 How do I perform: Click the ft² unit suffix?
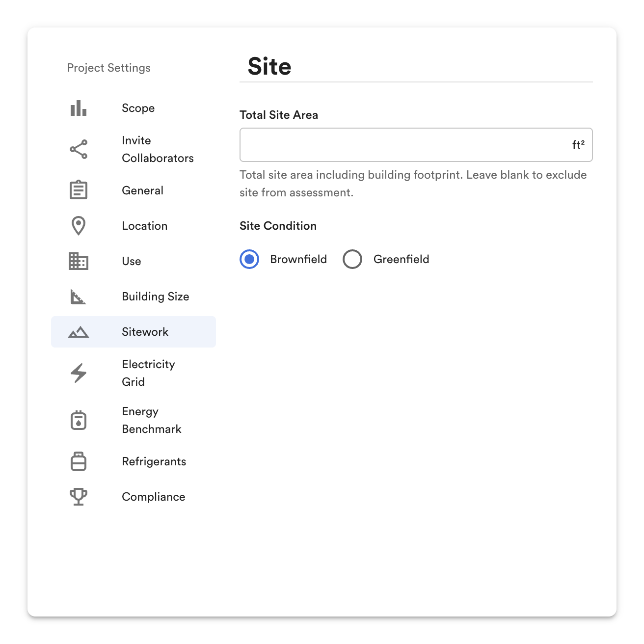tap(579, 144)
